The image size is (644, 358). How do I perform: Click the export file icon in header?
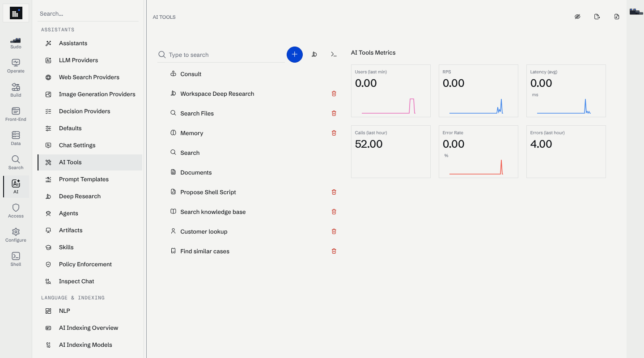[x=597, y=17]
